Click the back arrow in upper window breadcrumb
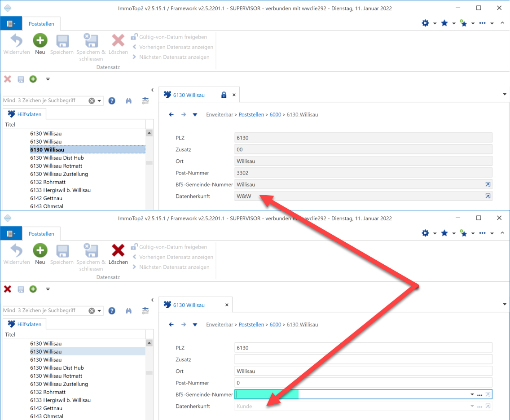The height and width of the screenshot is (420, 510). [171, 114]
